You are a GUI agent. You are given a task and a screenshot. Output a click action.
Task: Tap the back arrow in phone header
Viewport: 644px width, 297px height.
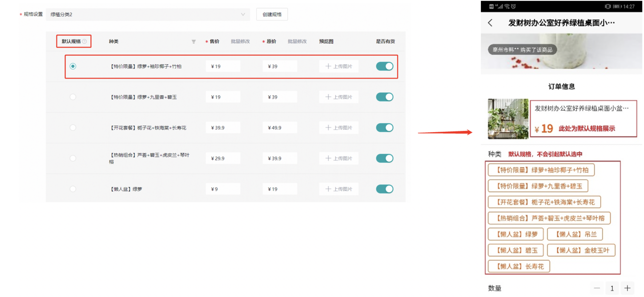pyautogui.click(x=490, y=23)
